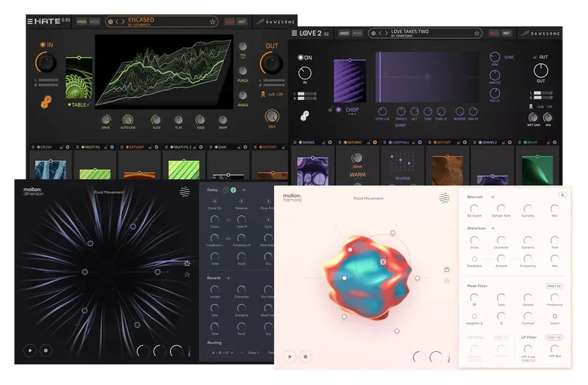
Task: Click the purple CHOP thumbnail in LOVE 2
Action: coord(350,81)
